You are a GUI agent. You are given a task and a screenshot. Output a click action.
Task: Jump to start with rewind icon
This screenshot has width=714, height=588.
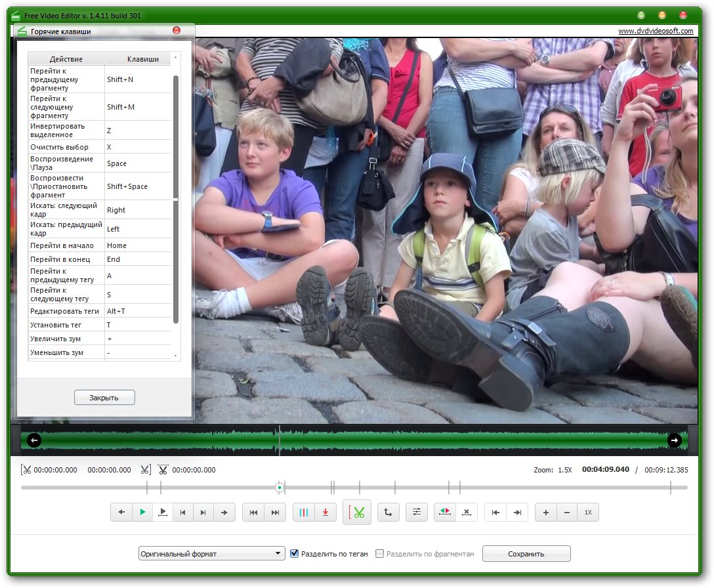tap(253, 513)
